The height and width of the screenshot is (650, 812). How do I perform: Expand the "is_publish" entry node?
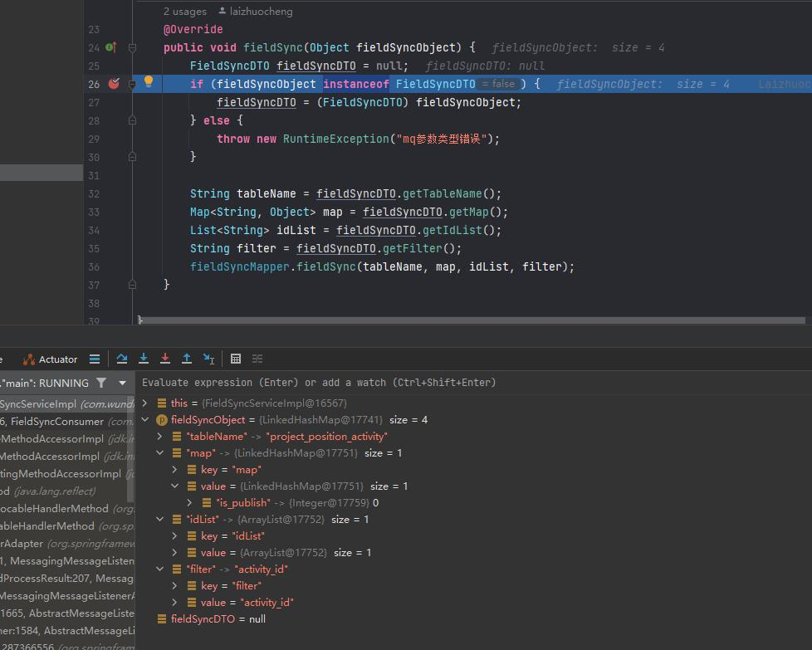point(189,502)
